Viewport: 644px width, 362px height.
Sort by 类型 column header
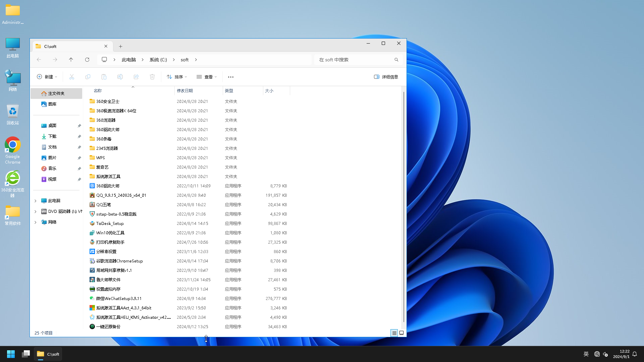coord(243,91)
